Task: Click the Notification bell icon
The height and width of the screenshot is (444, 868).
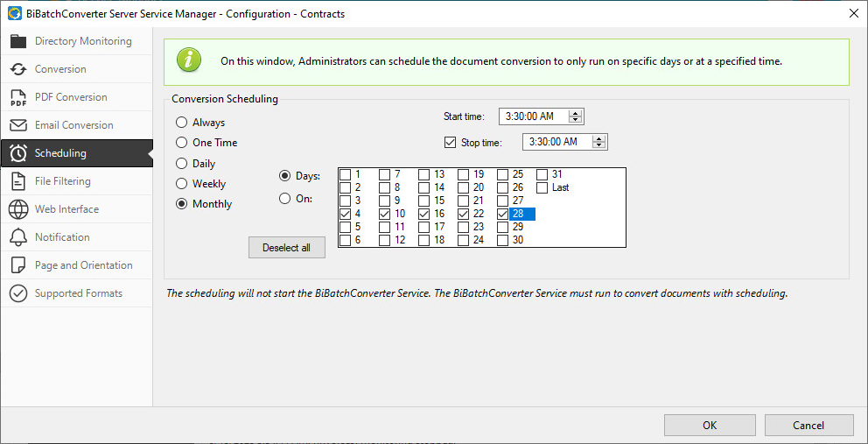Action: [18, 237]
